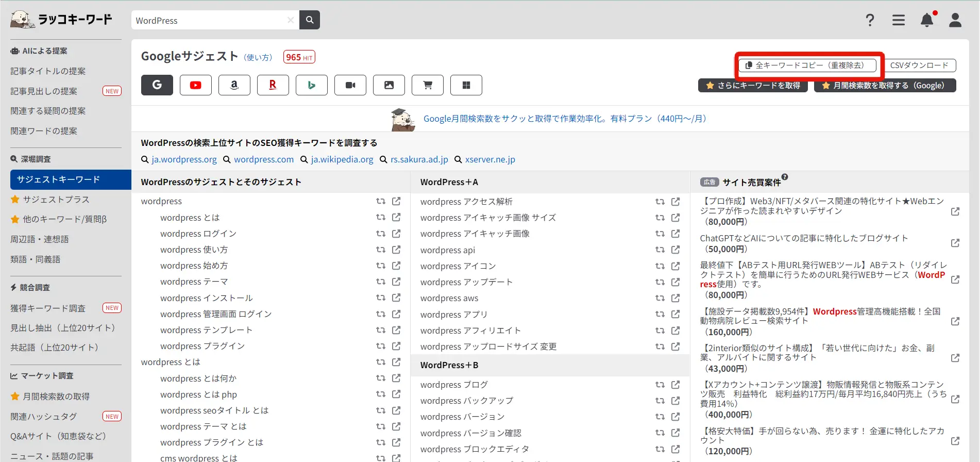
Task: Click 月間検索数を取得する (Google) button
Action: pyautogui.click(x=885, y=86)
